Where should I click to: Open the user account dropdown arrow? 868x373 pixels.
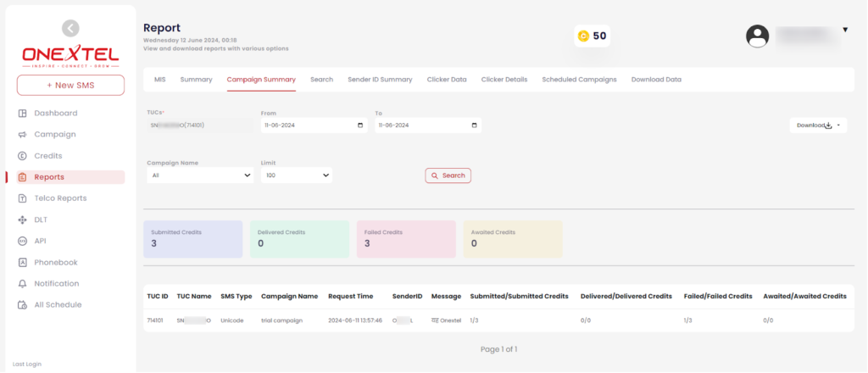(845, 30)
